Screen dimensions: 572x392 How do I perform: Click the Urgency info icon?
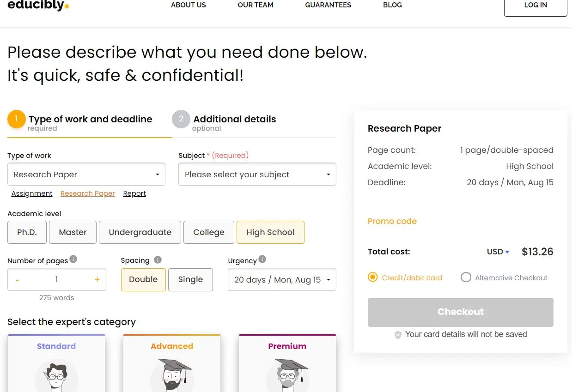[x=262, y=259]
